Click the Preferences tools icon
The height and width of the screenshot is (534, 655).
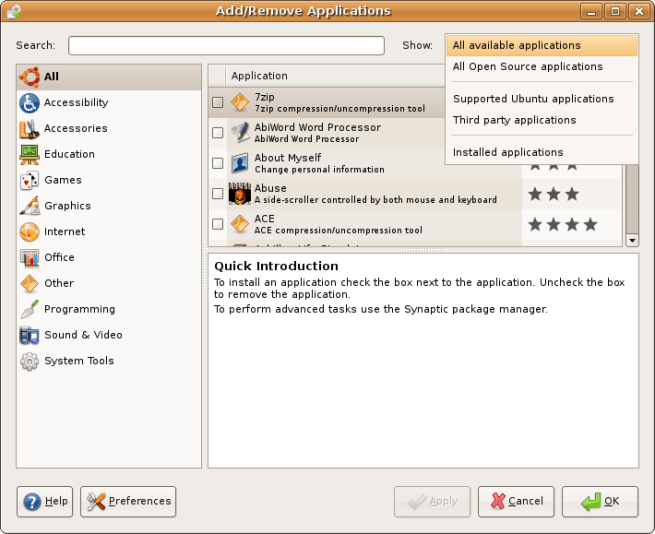pyautogui.click(x=96, y=501)
